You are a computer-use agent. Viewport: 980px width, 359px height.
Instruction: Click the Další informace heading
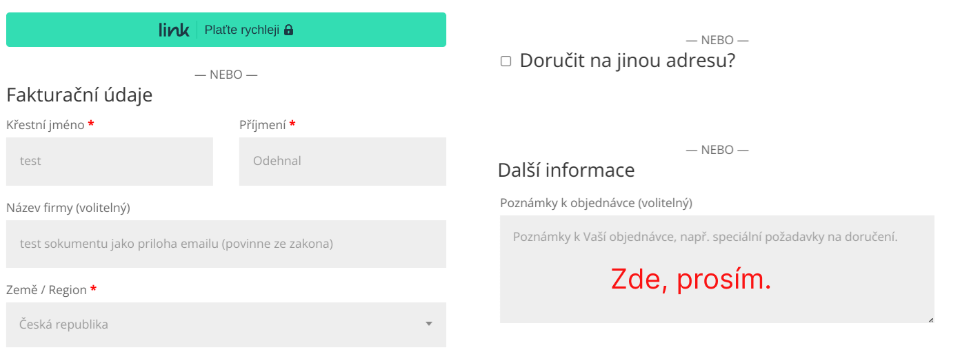(566, 170)
